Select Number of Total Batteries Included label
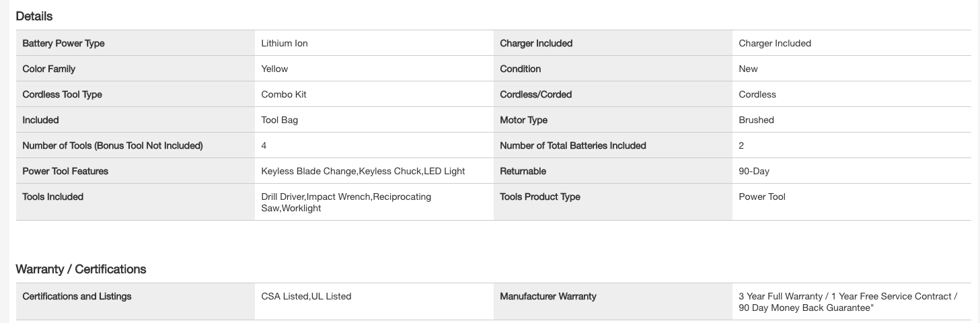 pyautogui.click(x=572, y=145)
